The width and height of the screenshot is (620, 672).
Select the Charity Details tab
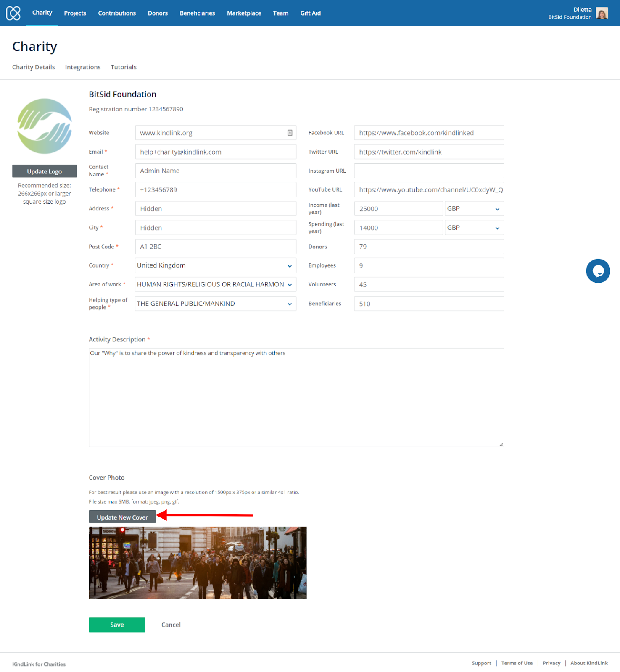(34, 67)
